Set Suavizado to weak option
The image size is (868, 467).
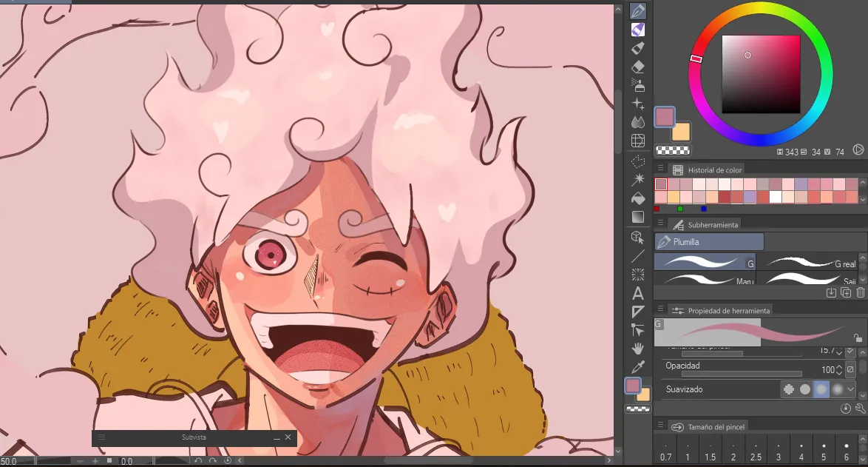point(805,389)
